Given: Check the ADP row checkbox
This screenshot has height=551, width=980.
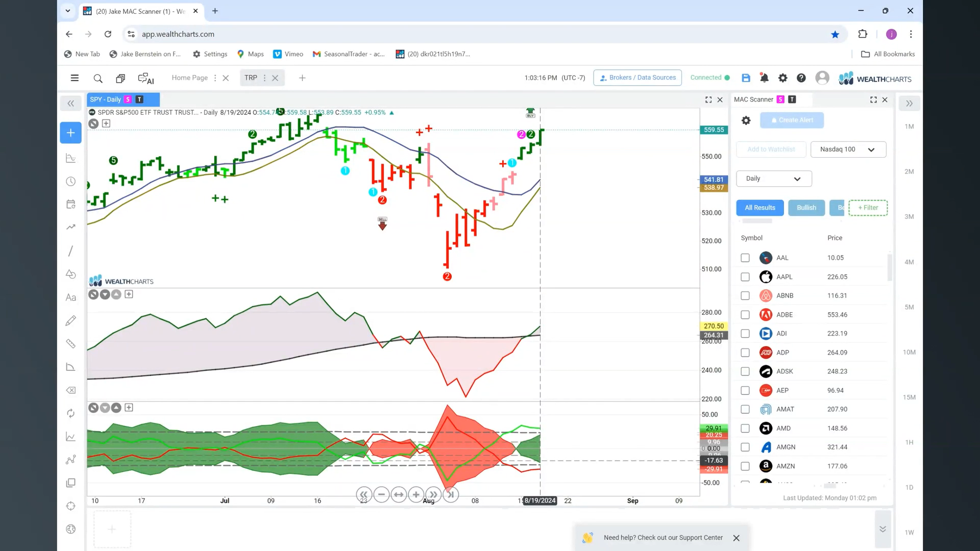Looking at the screenshot, I should coord(745,353).
